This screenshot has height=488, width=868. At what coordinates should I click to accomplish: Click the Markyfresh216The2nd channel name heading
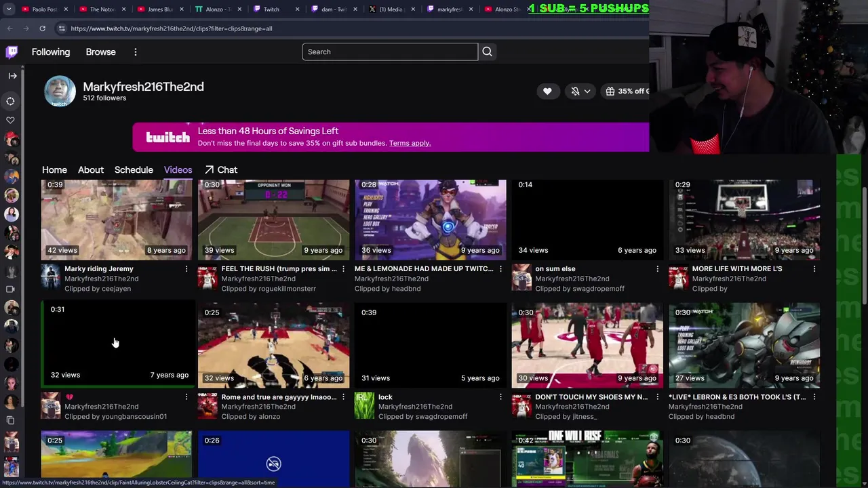pyautogui.click(x=143, y=87)
